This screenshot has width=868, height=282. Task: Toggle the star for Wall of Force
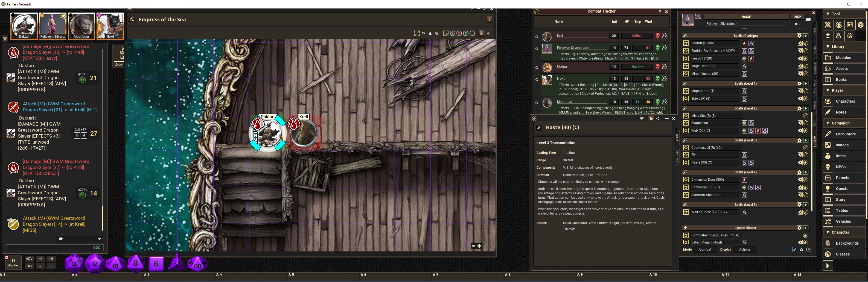pyautogui.click(x=686, y=212)
